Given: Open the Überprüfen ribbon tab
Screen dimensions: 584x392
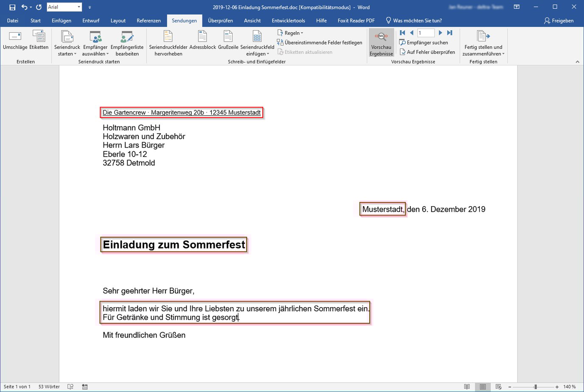Looking at the screenshot, I should 220,20.
